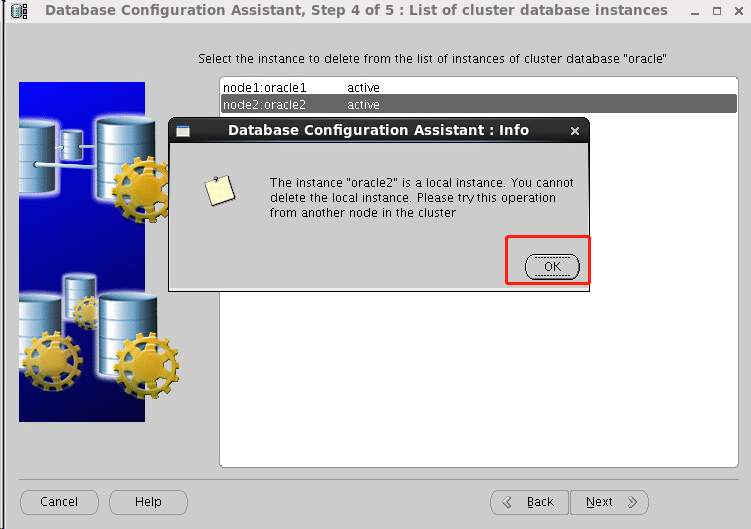
Task: Close the Info dialog with X
Action: click(x=575, y=131)
